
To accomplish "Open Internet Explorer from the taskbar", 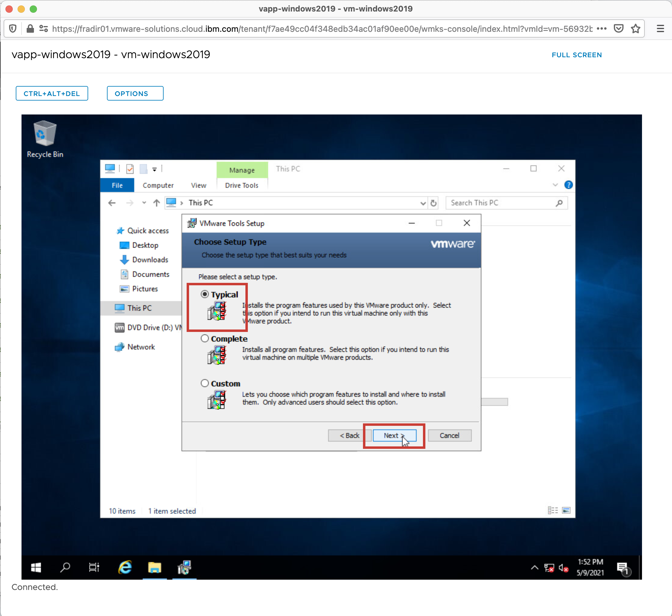I will 125,567.
